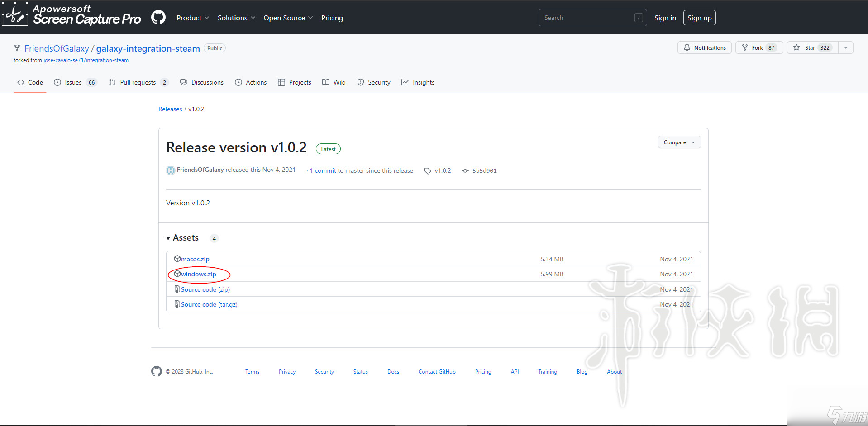Switch to the Wiki tab
This screenshot has width=868, height=426.
click(334, 82)
